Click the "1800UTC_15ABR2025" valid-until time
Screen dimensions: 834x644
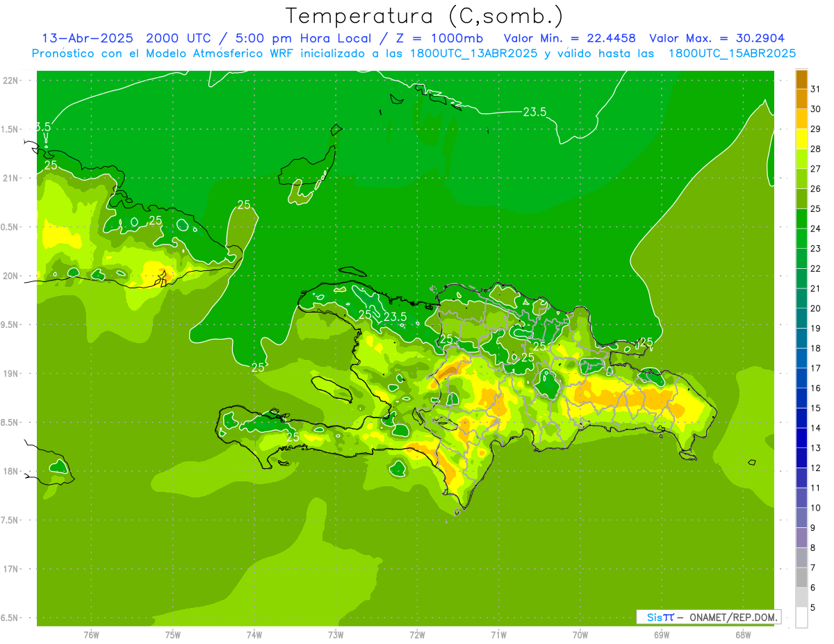(x=732, y=53)
